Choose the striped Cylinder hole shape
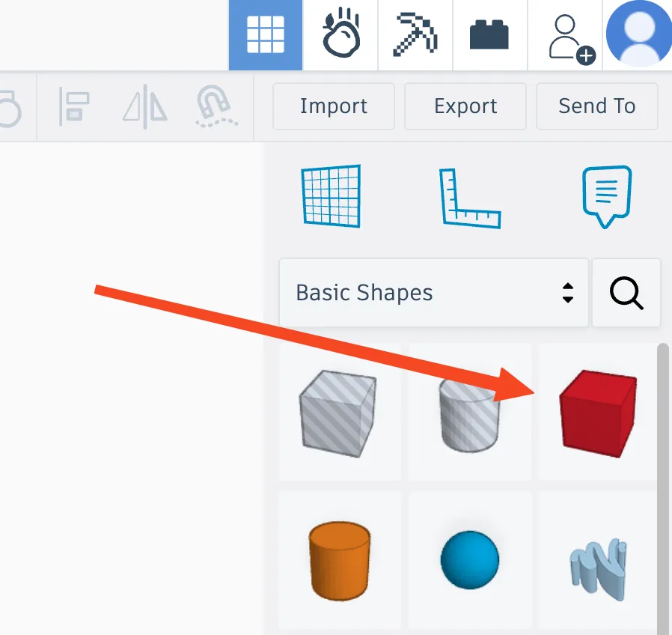This screenshot has width=672, height=635. (470, 415)
